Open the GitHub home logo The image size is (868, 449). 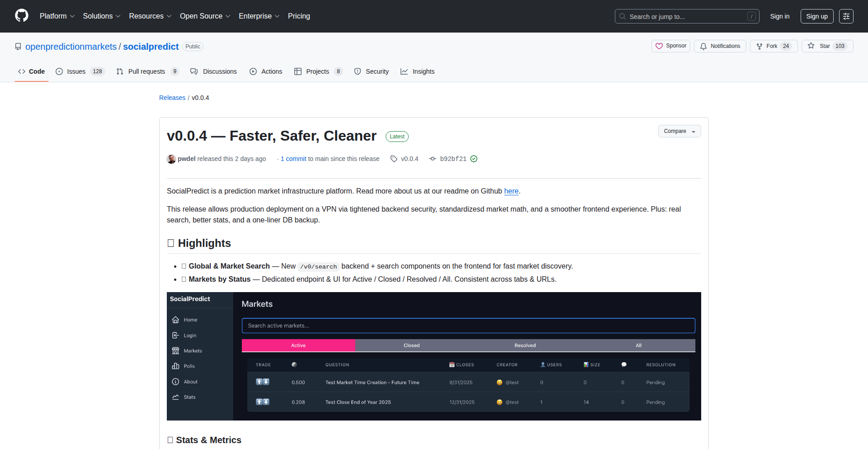[x=22, y=16]
